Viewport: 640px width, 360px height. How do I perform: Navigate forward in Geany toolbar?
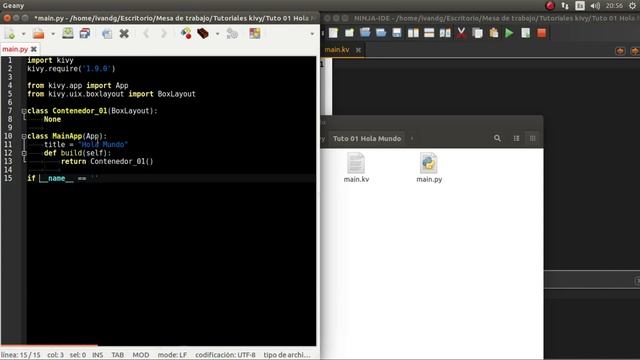164,33
